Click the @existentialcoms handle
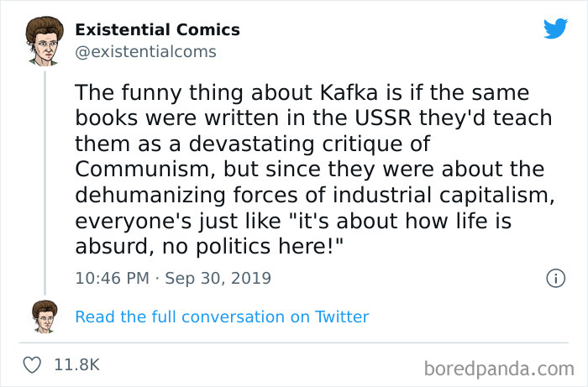This screenshot has width=588, height=387. pyautogui.click(x=145, y=52)
